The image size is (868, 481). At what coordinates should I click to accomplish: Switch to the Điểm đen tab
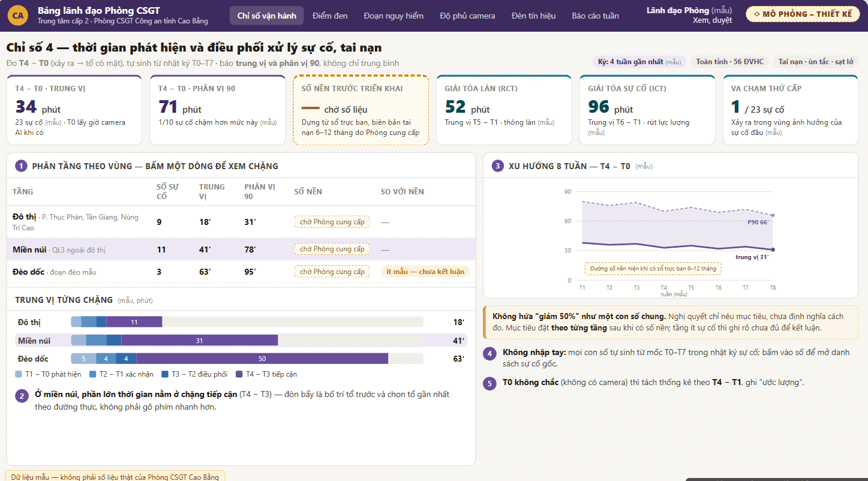pos(330,16)
